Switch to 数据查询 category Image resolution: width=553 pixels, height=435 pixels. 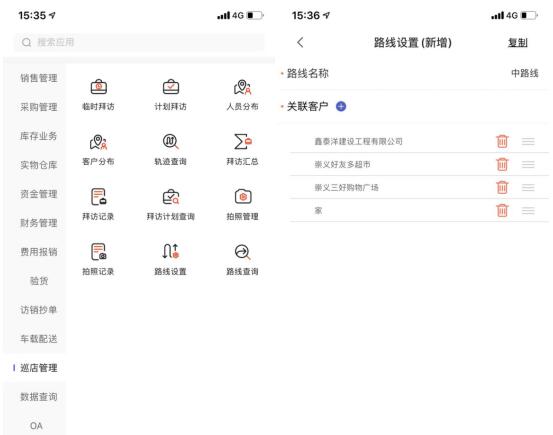pyautogui.click(x=38, y=397)
